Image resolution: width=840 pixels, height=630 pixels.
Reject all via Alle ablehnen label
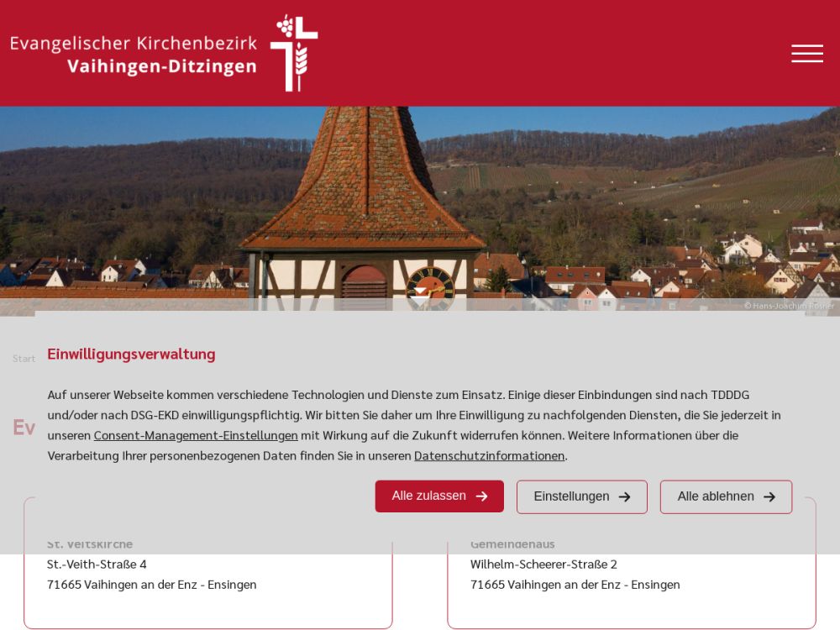point(715,496)
